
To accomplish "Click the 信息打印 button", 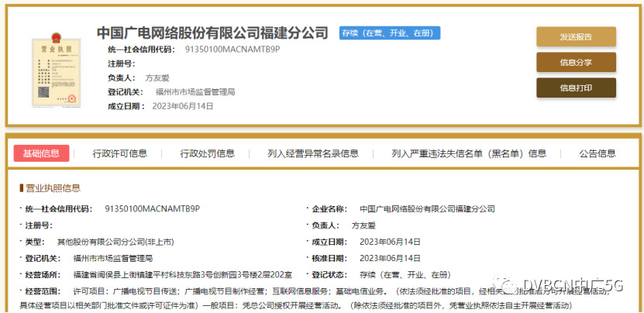I will click(576, 88).
